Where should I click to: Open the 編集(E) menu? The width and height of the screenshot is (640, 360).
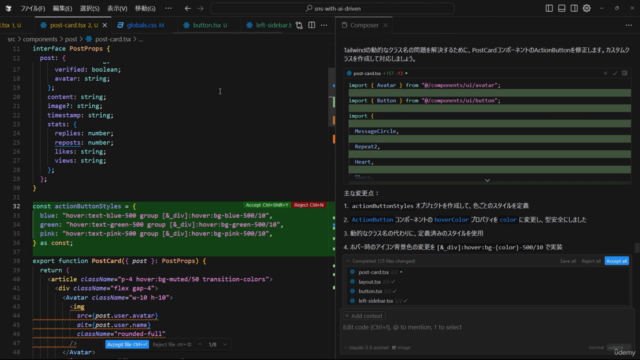[62, 8]
